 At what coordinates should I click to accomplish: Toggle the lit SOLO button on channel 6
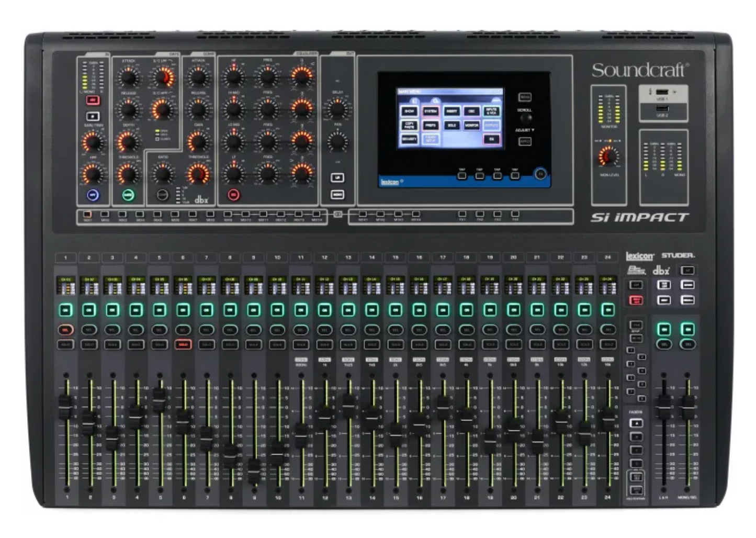point(183,344)
